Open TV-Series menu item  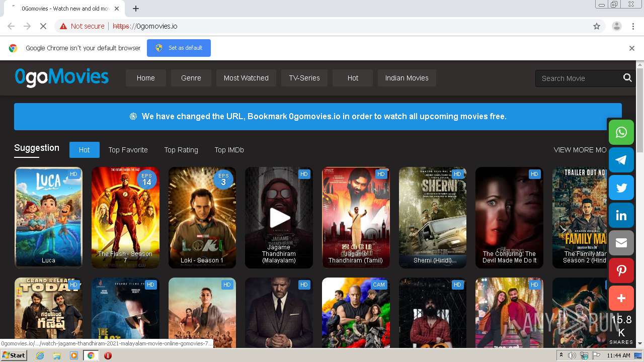[304, 78]
